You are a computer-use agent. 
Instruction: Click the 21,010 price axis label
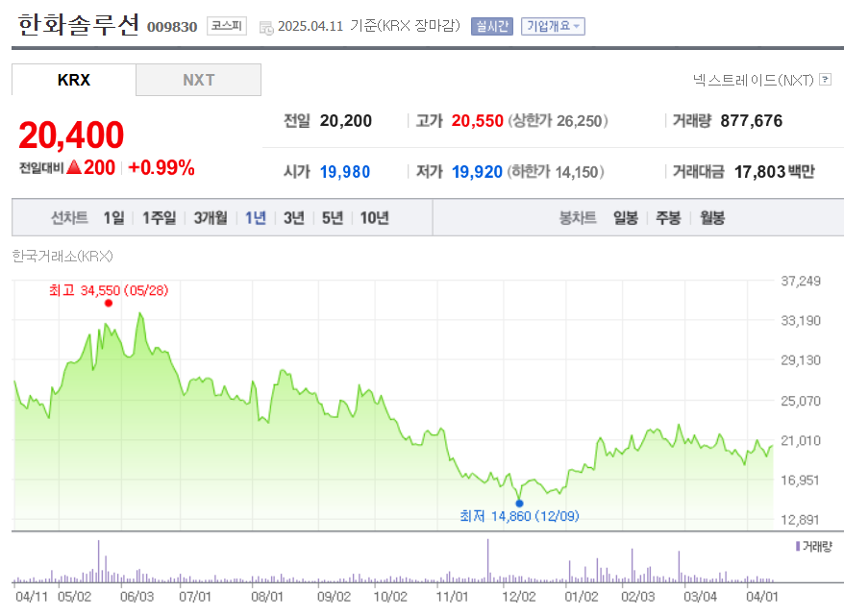(801, 440)
